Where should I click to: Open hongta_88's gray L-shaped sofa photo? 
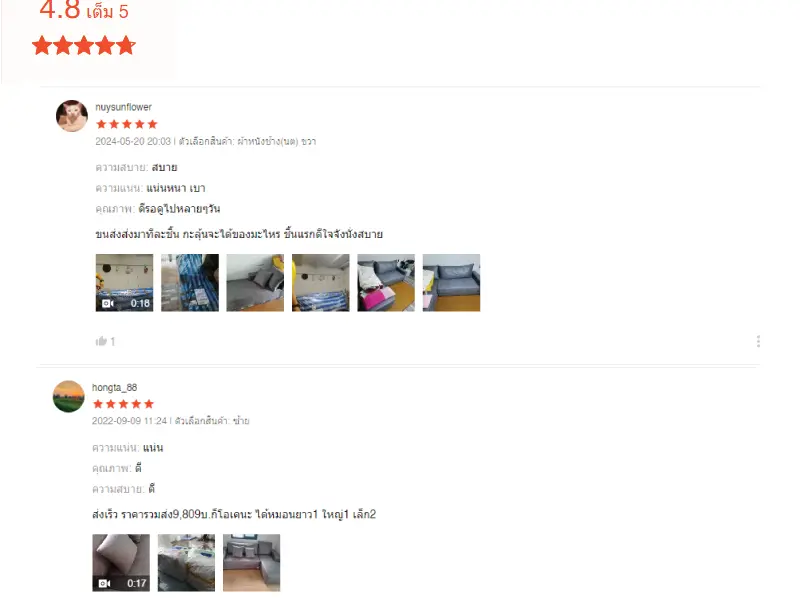(252, 563)
